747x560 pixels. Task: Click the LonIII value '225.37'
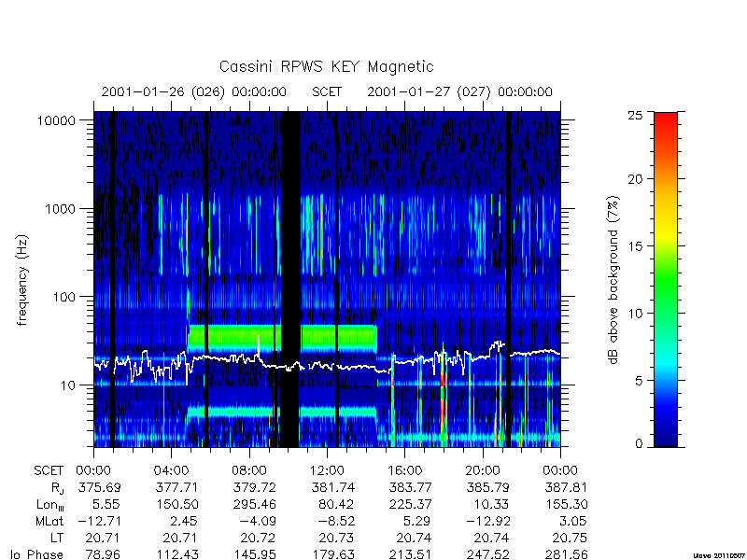411,504
